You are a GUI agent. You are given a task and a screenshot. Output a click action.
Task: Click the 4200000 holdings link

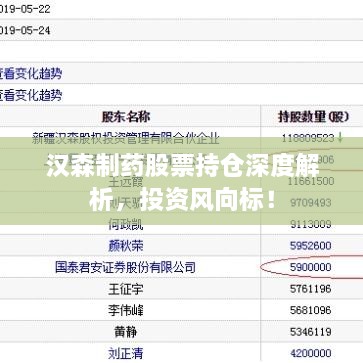(311, 353)
